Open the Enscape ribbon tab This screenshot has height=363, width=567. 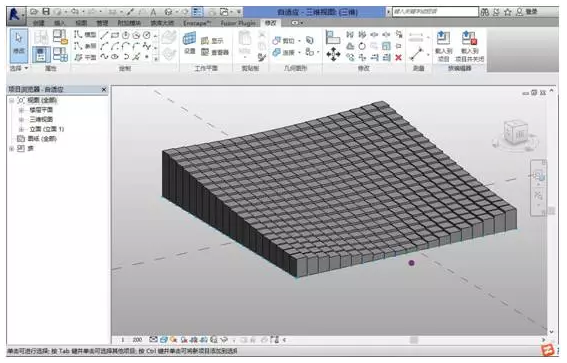[x=196, y=23]
